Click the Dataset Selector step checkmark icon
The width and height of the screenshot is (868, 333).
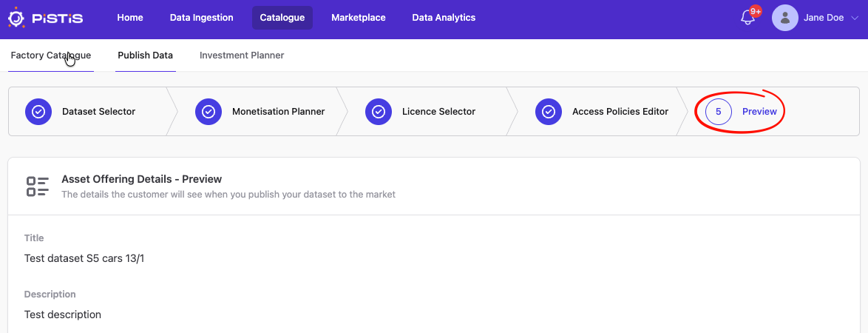(x=38, y=112)
